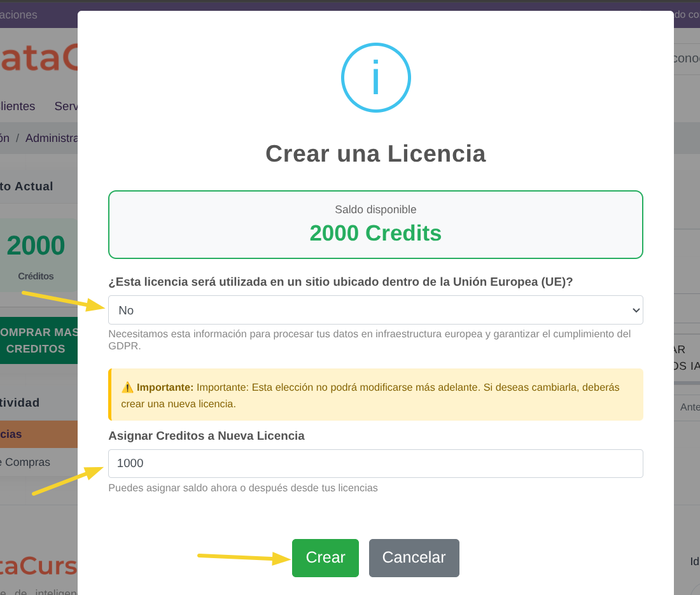
Task: Click the Clientes menu item
Action: pyautogui.click(x=17, y=106)
